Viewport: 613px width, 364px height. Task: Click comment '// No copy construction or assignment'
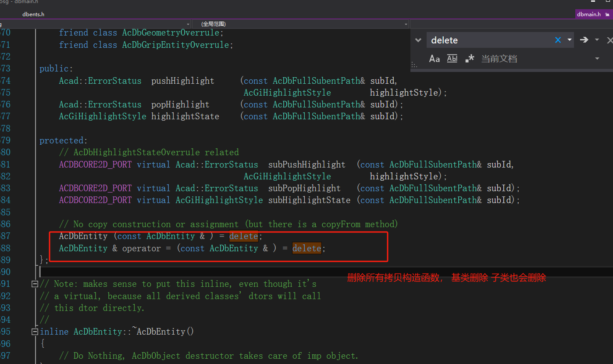[149, 224]
